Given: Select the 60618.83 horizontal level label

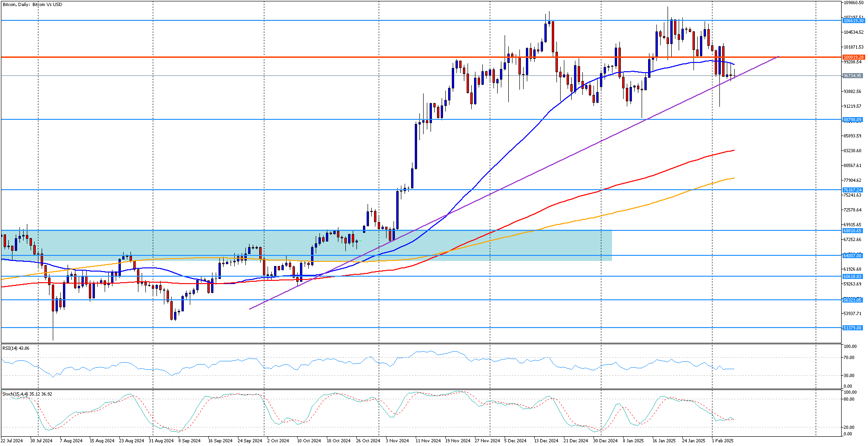Looking at the screenshot, I should point(852,277).
